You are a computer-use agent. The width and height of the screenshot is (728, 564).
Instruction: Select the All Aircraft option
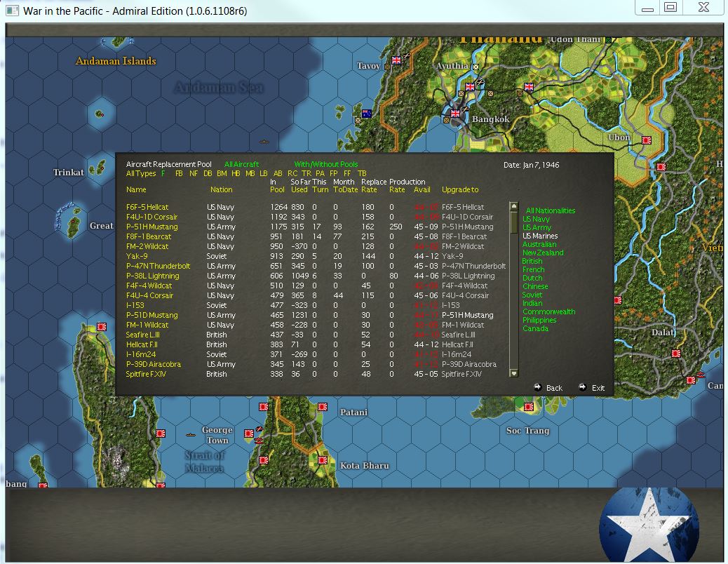coord(241,164)
